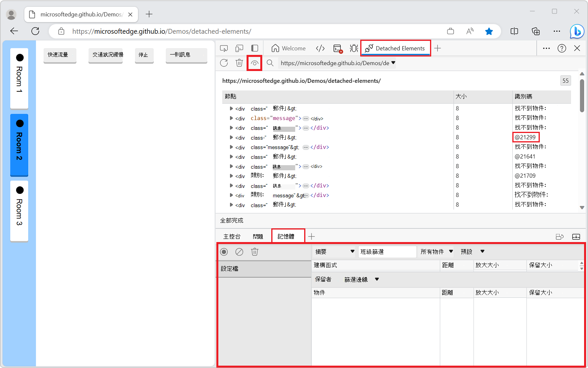
Task: Click the 55 count badge
Action: pos(565,80)
